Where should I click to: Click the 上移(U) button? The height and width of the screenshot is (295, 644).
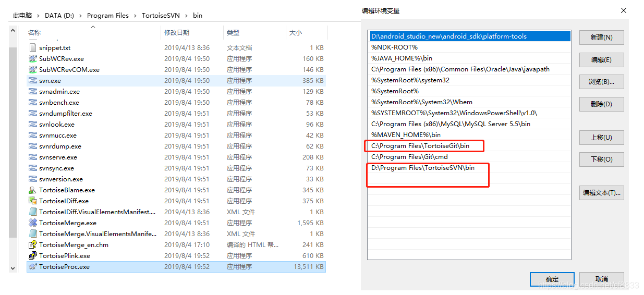tap(601, 138)
